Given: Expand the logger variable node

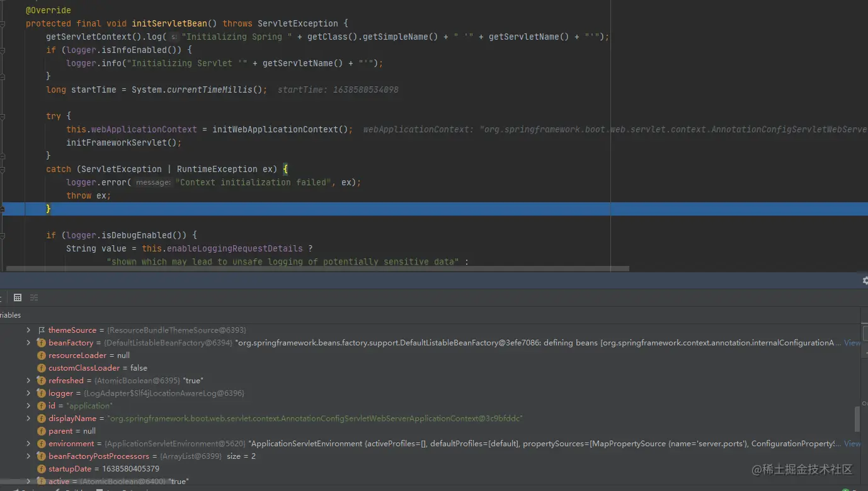Looking at the screenshot, I should pyautogui.click(x=28, y=393).
